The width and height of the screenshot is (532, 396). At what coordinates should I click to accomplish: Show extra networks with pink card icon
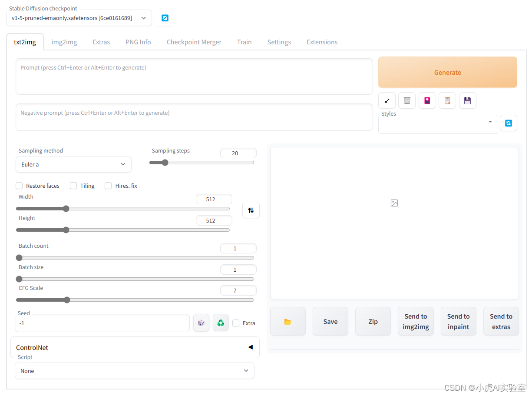(427, 100)
